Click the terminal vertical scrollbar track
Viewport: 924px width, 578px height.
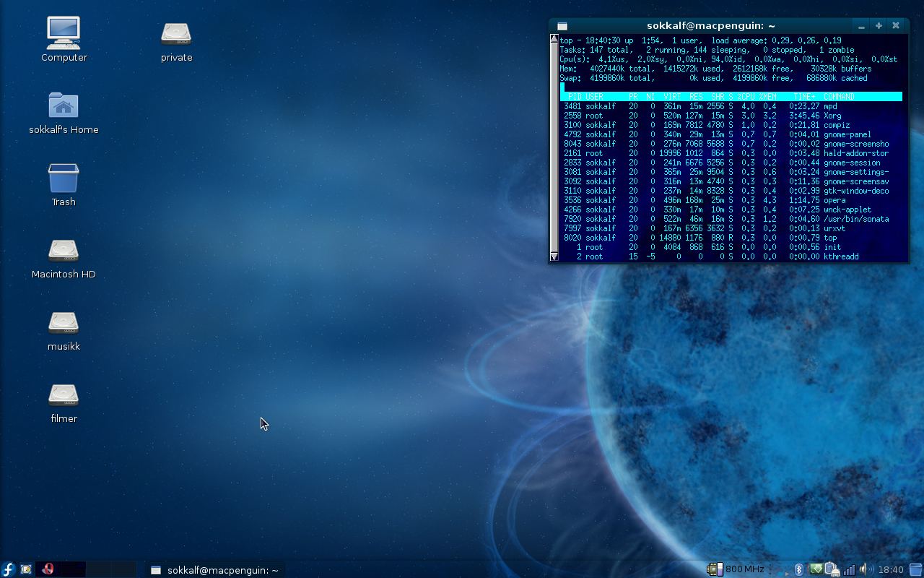(x=554, y=148)
